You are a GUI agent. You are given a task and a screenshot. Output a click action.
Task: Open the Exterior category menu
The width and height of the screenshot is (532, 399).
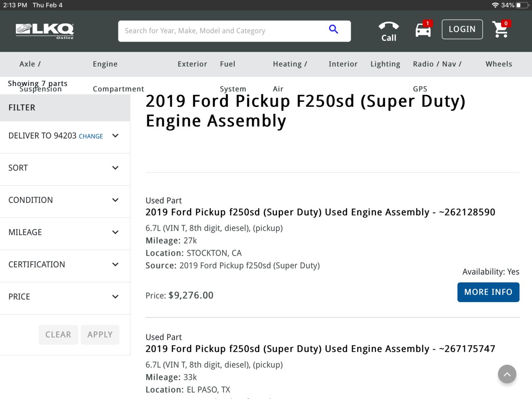[x=192, y=64]
